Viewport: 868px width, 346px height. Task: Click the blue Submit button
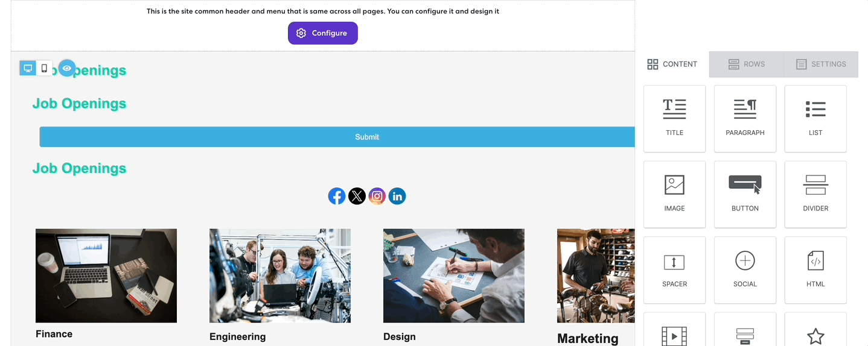tap(366, 137)
